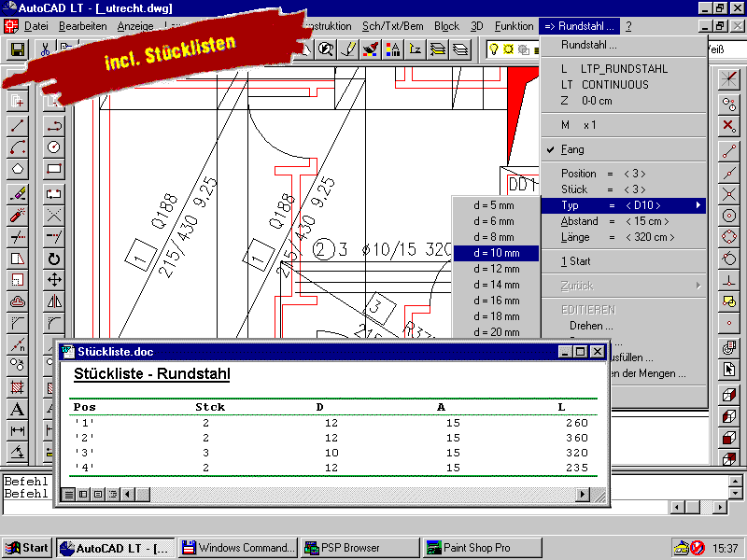Click the Snap Endpoint icon in right toolbar

(729, 151)
